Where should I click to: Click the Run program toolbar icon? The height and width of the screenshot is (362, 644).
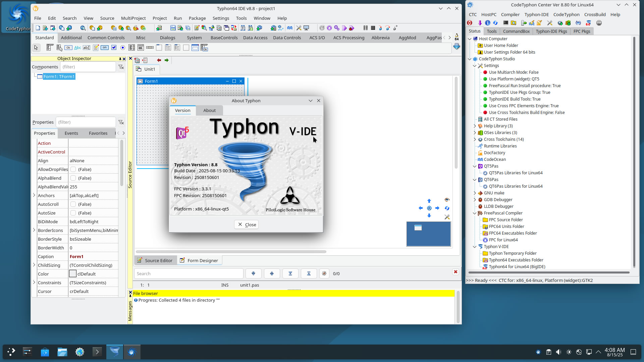point(344,28)
